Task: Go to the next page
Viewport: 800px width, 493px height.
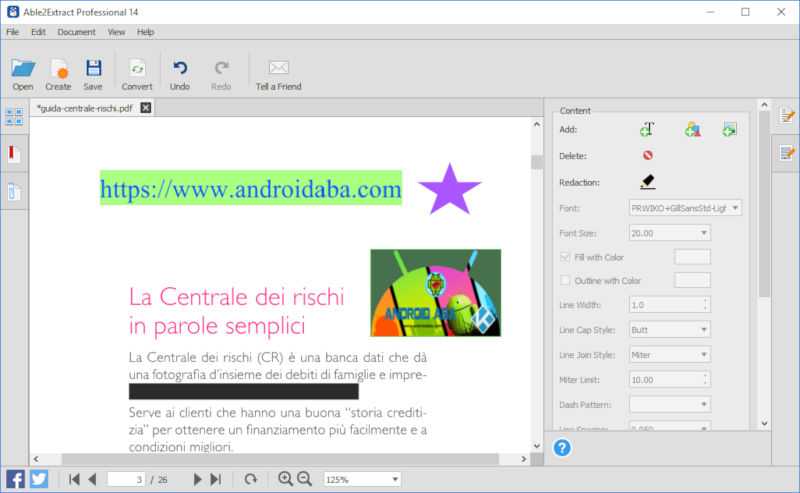Action: point(197,479)
